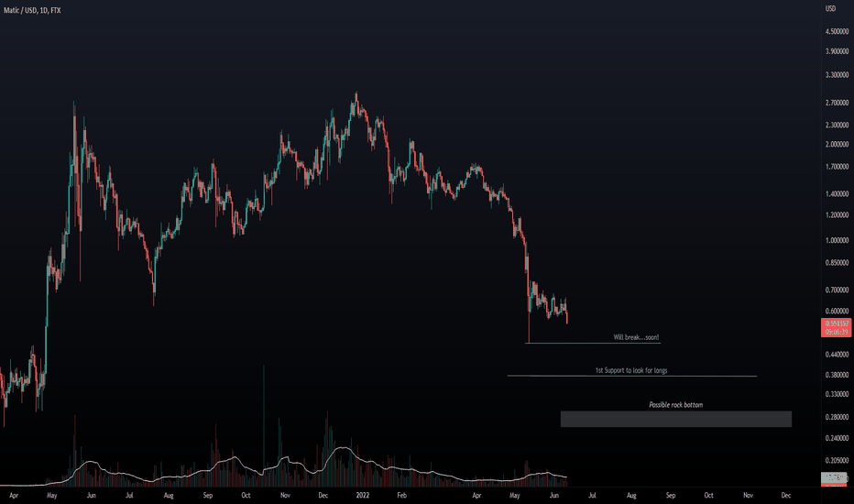The width and height of the screenshot is (854, 504).
Task: Select the support line beneath '1st Support' label
Action: click(x=631, y=376)
